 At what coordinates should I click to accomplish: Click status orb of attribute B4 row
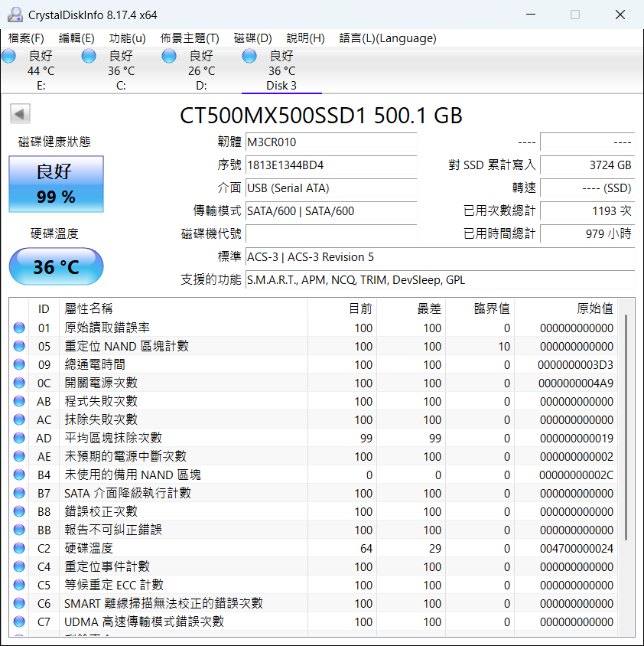point(19,475)
